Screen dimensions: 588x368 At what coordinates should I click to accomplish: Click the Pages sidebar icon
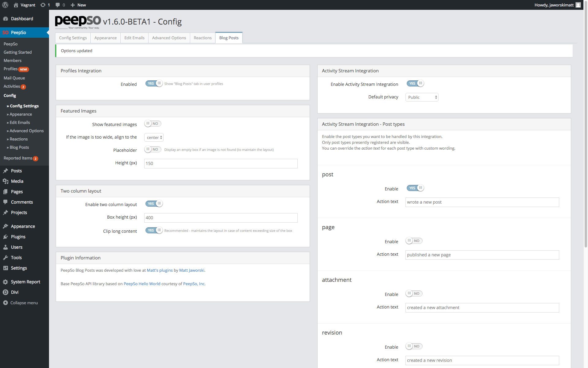[6, 192]
